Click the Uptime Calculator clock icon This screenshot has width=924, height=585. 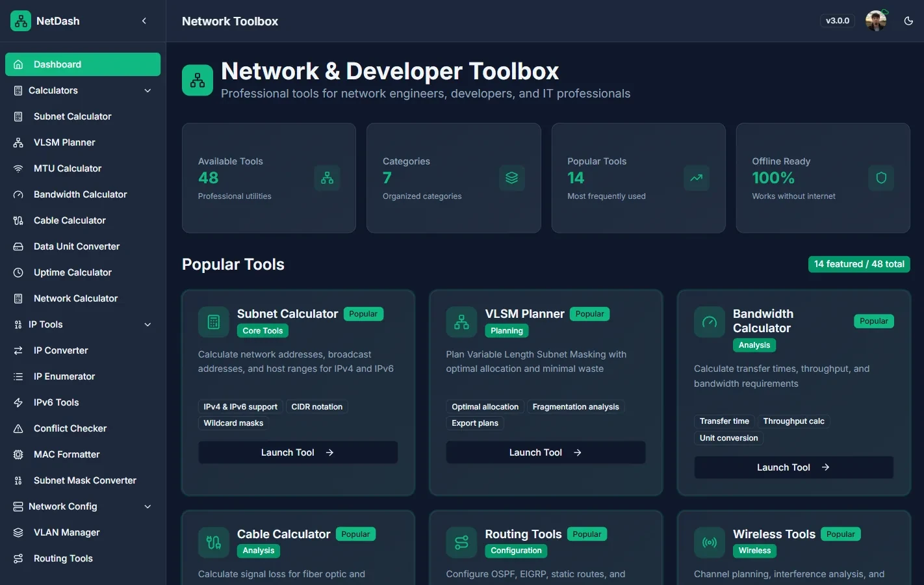(x=18, y=272)
